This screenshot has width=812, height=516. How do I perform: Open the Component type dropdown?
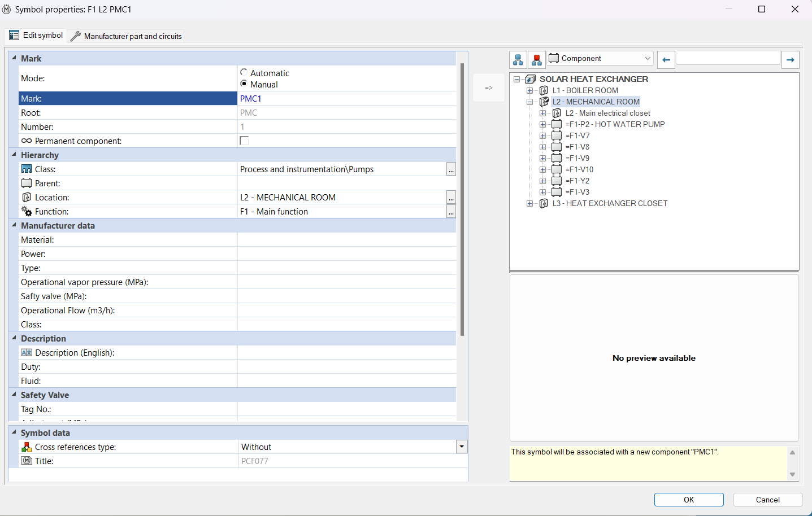tap(600, 58)
